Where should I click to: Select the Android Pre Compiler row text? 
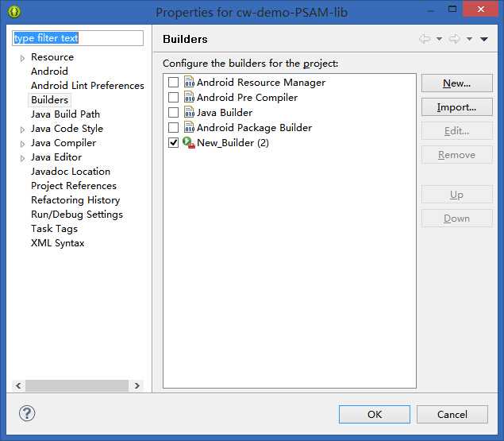(x=247, y=98)
